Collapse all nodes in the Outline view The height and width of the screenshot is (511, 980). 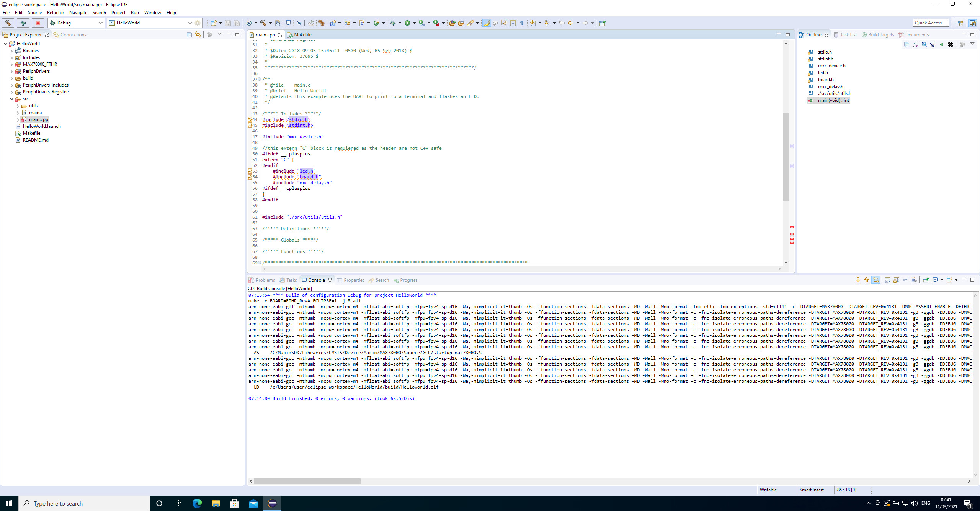[x=906, y=44]
